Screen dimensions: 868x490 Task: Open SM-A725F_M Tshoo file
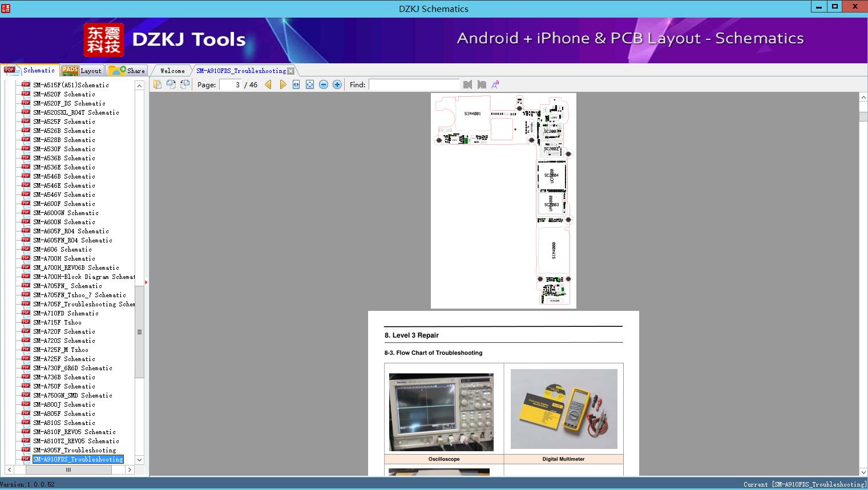click(60, 350)
